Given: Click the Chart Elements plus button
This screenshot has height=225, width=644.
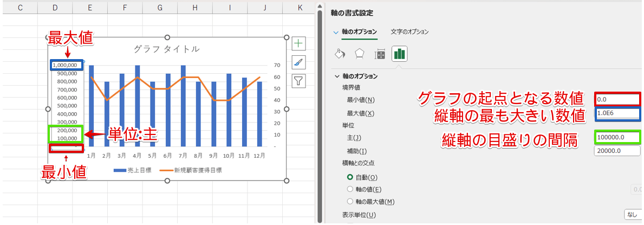Looking at the screenshot, I should click(x=299, y=44).
